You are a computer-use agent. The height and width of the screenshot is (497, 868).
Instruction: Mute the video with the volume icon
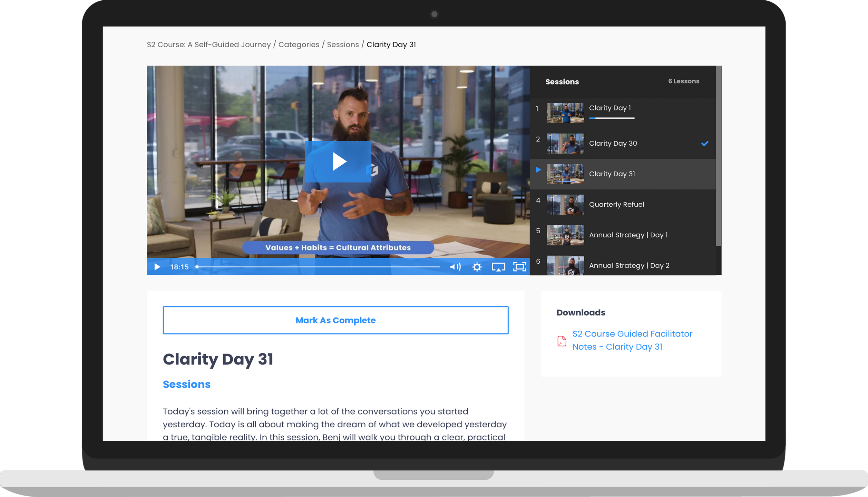click(x=455, y=267)
